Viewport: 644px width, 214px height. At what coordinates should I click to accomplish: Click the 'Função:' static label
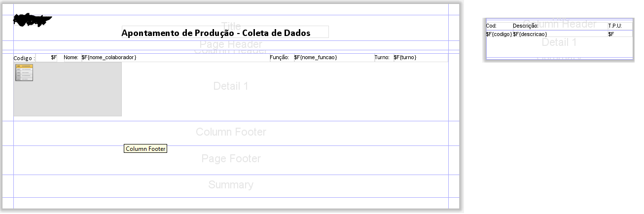pos(279,58)
